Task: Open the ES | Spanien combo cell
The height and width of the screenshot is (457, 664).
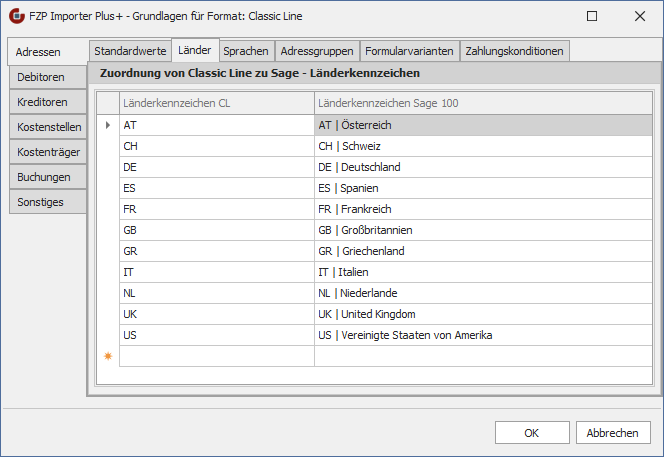Action: point(483,188)
